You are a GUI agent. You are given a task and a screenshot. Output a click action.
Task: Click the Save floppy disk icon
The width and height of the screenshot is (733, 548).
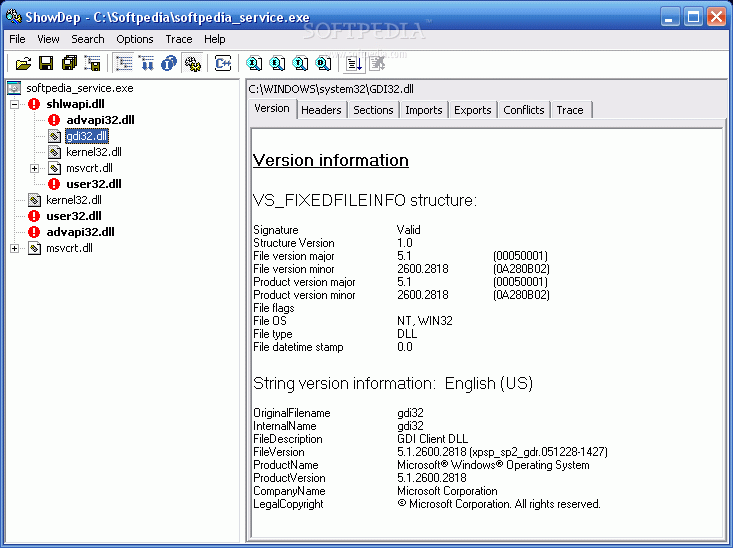coord(46,63)
